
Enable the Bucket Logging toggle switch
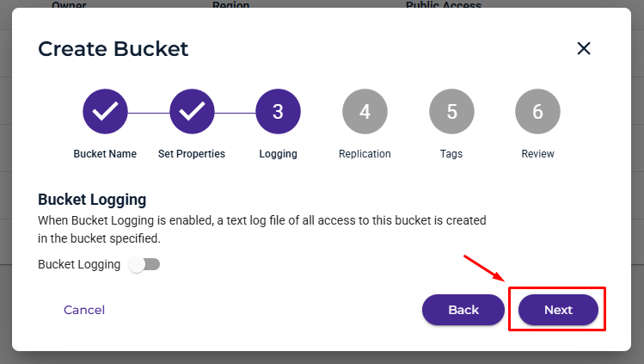pyautogui.click(x=144, y=265)
